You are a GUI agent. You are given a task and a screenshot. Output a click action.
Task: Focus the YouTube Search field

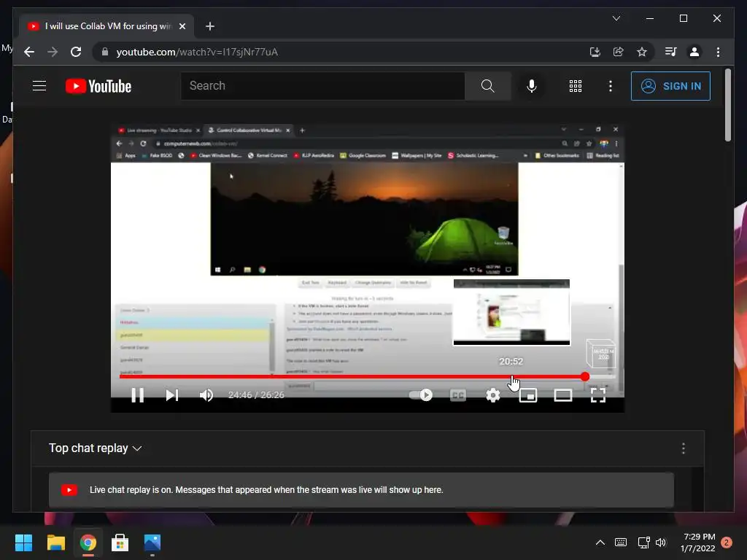322,86
